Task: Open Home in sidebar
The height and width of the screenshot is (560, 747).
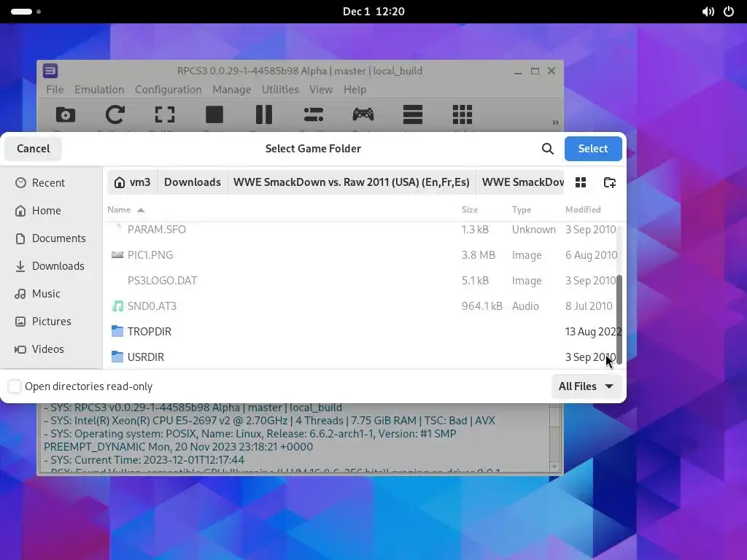Action: pyautogui.click(x=52, y=211)
